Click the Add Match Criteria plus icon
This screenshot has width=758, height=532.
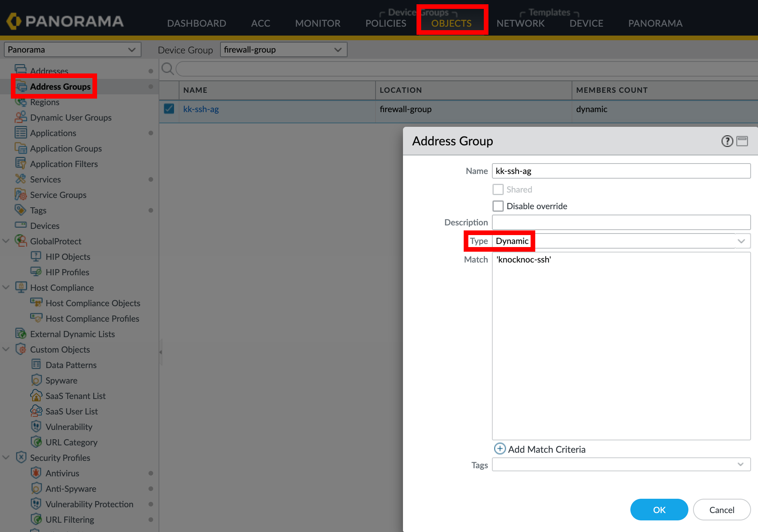coord(500,448)
